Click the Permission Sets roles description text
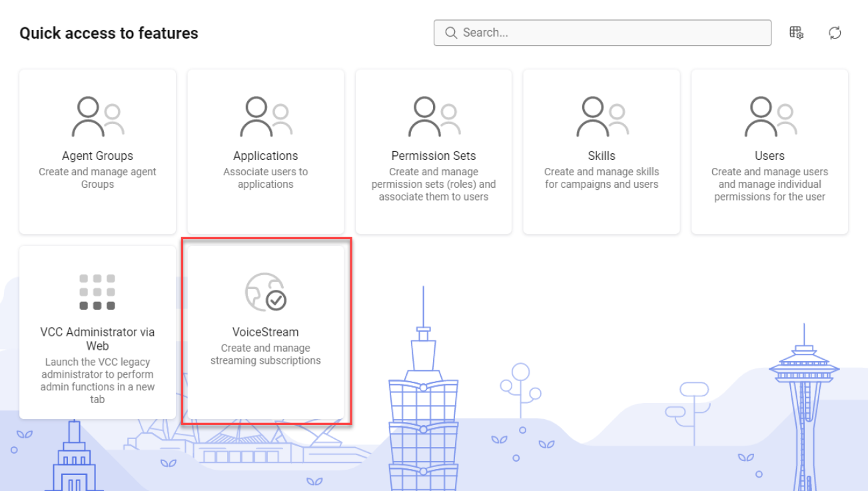Viewport: 868px width, 491px height. tap(434, 185)
